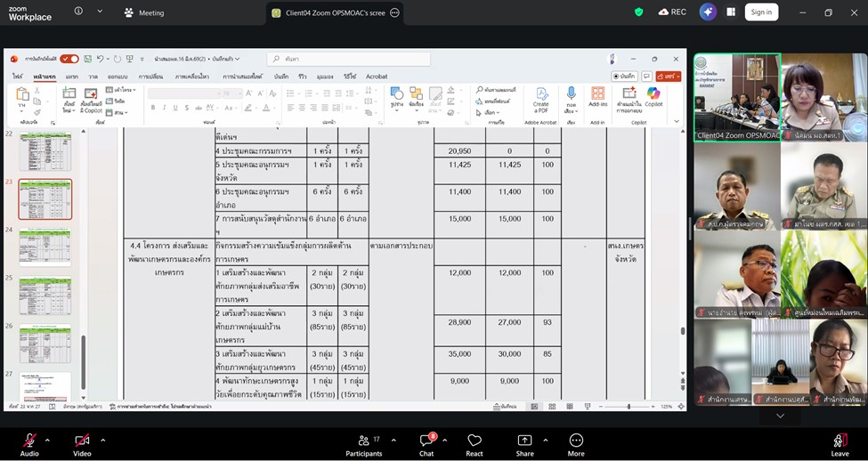
Task: Toggle Italic formatting
Action: tap(165, 108)
